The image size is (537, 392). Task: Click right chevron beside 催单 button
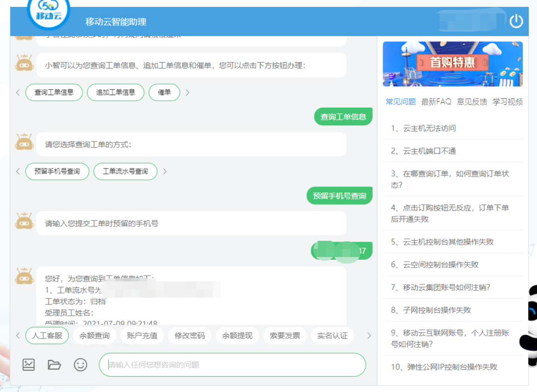coord(187,92)
